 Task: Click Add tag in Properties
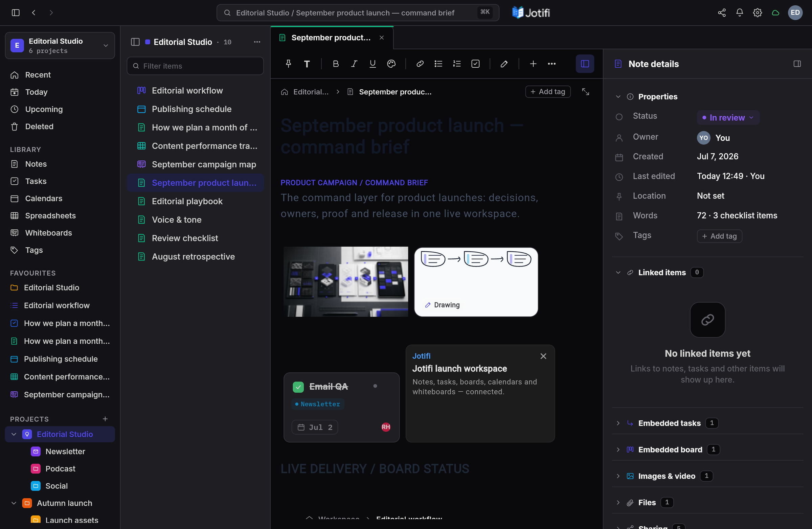[x=719, y=236]
